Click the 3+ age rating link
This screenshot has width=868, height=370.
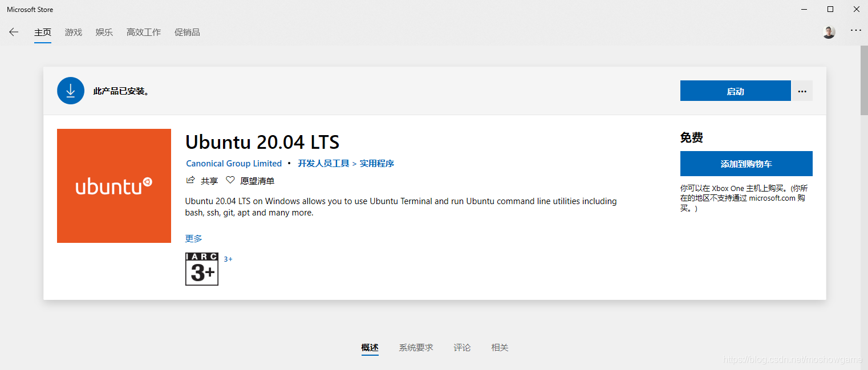coord(228,259)
